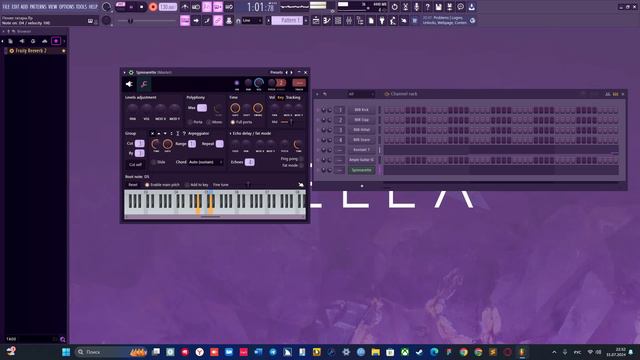
Task: Click the browser search magnifier icon
Action: (x=62, y=339)
